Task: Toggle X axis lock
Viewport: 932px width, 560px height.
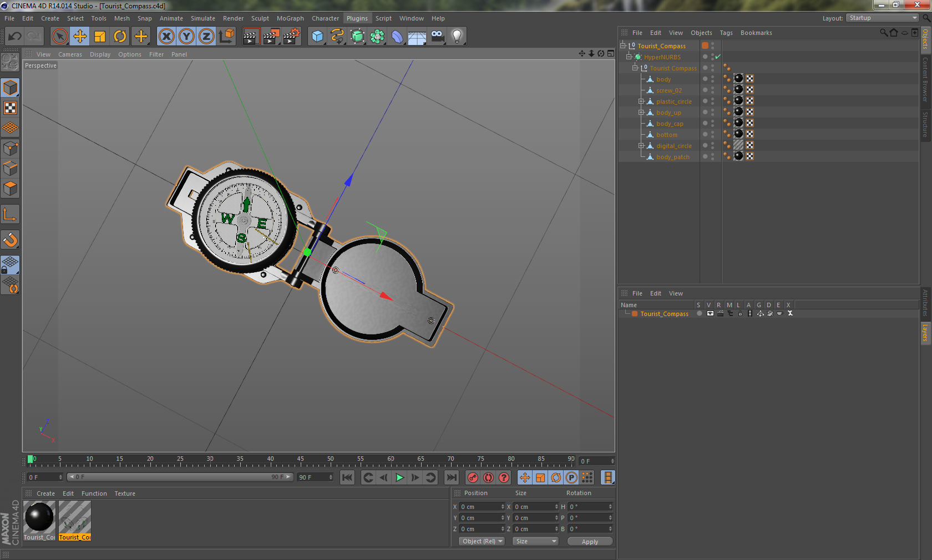Action: pyautogui.click(x=166, y=37)
